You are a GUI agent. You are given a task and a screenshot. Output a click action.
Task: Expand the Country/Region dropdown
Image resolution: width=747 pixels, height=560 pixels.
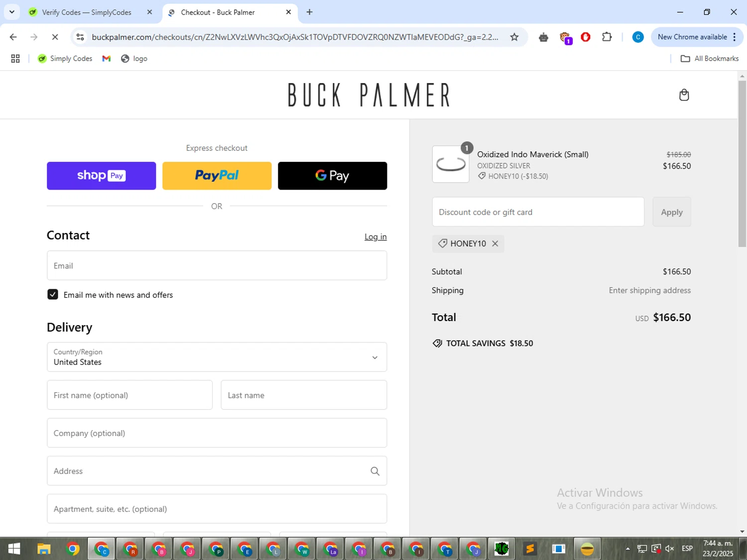[217, 357]
